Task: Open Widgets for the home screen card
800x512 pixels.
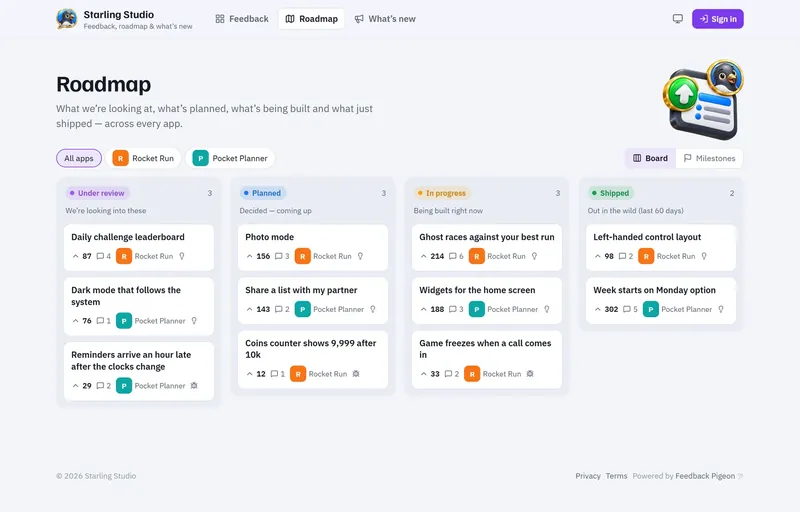Action: pos(487,300)
